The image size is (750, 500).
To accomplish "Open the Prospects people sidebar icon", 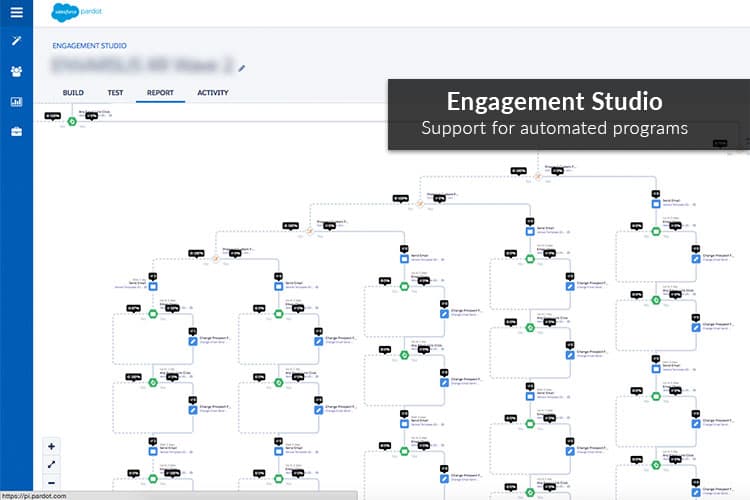I will [16, 72].
